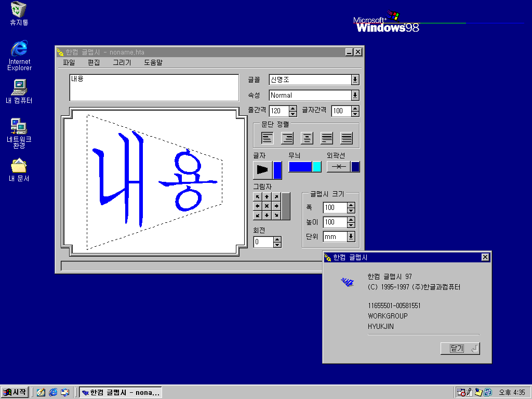Increase 줄간격 line spacing value

[293, 108]
